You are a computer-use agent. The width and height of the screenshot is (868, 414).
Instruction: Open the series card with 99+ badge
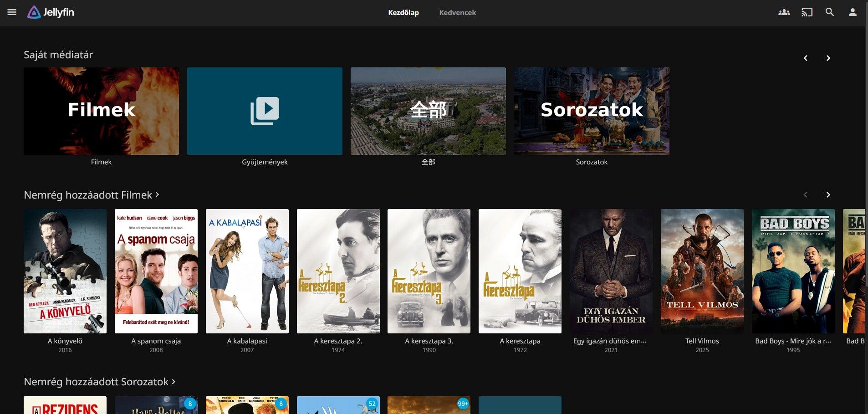point(429,405)
